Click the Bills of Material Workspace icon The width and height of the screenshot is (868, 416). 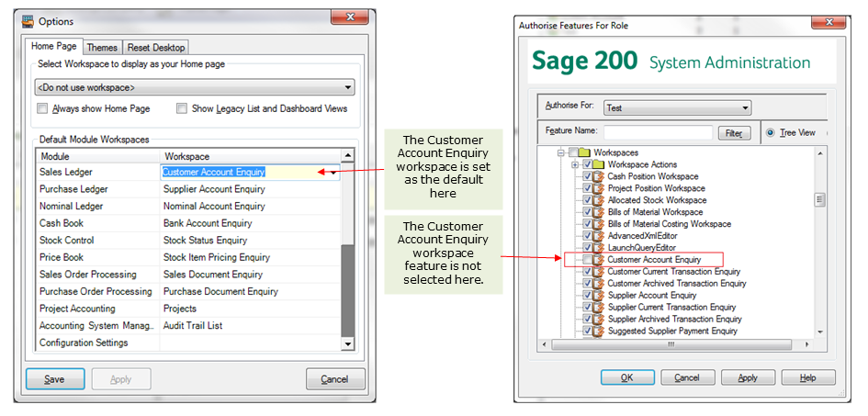pos(599,212)
